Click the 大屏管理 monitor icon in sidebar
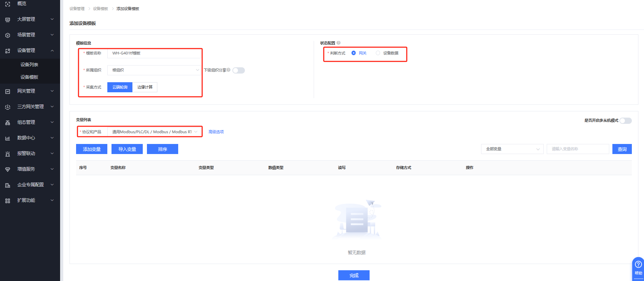644x281 pixels. click(8, 19)
